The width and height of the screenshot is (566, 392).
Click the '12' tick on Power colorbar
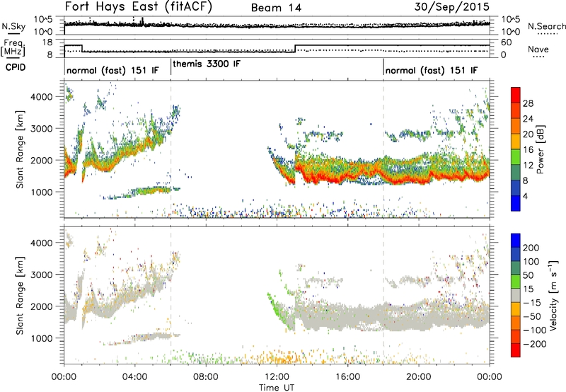point(528,166)
